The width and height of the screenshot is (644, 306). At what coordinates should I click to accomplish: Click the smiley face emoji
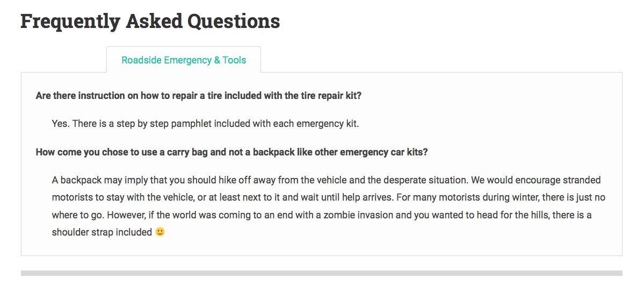coord(160,232)
